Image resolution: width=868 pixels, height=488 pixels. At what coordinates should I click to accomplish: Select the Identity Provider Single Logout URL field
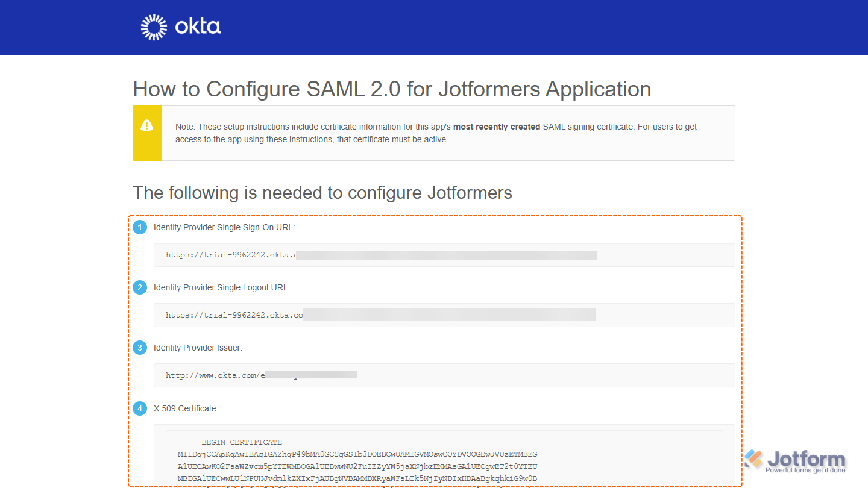444,315
